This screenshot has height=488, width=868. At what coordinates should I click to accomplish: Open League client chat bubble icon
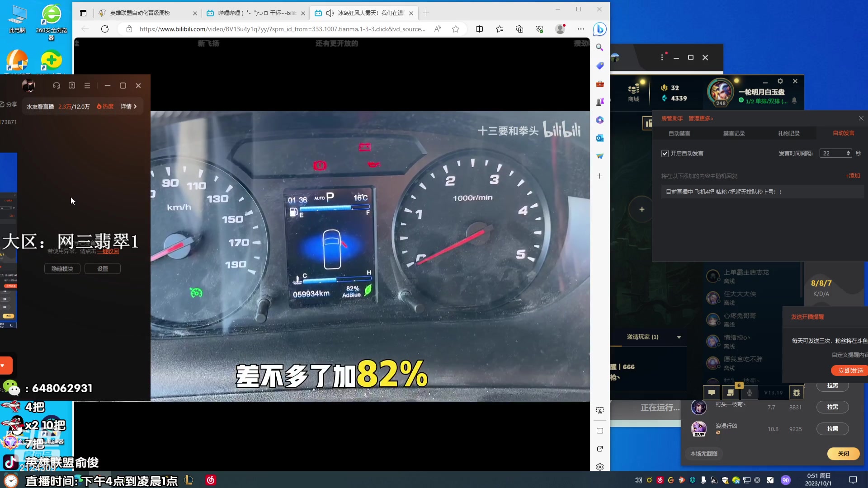coord(712,393)
